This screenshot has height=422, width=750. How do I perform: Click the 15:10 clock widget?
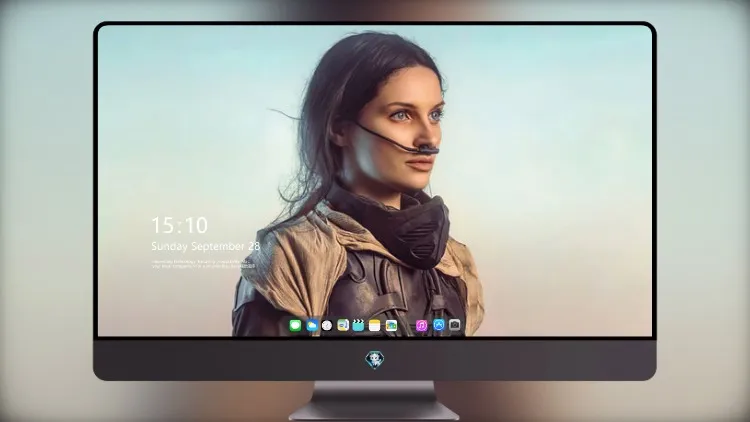[x=179, y=225]
